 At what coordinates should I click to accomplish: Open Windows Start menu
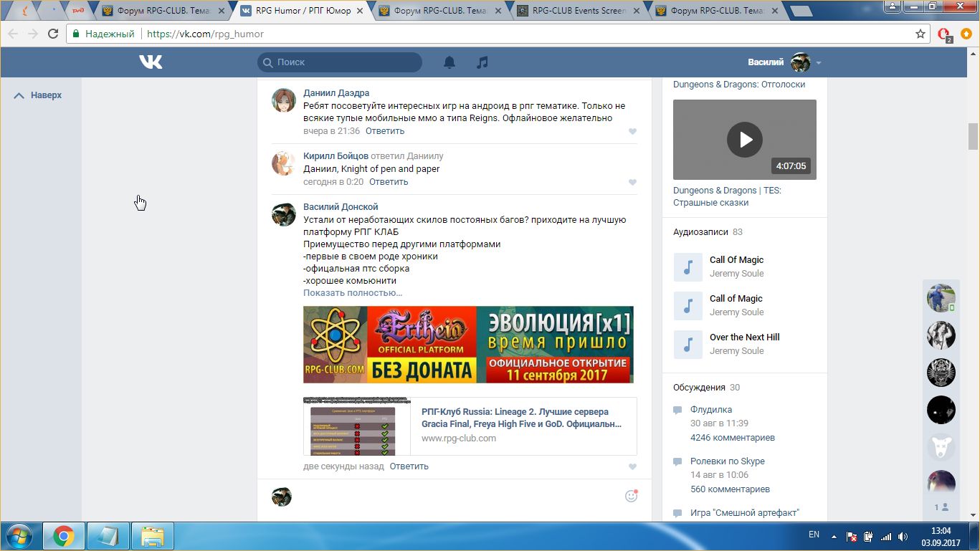(x=19, y=535)
